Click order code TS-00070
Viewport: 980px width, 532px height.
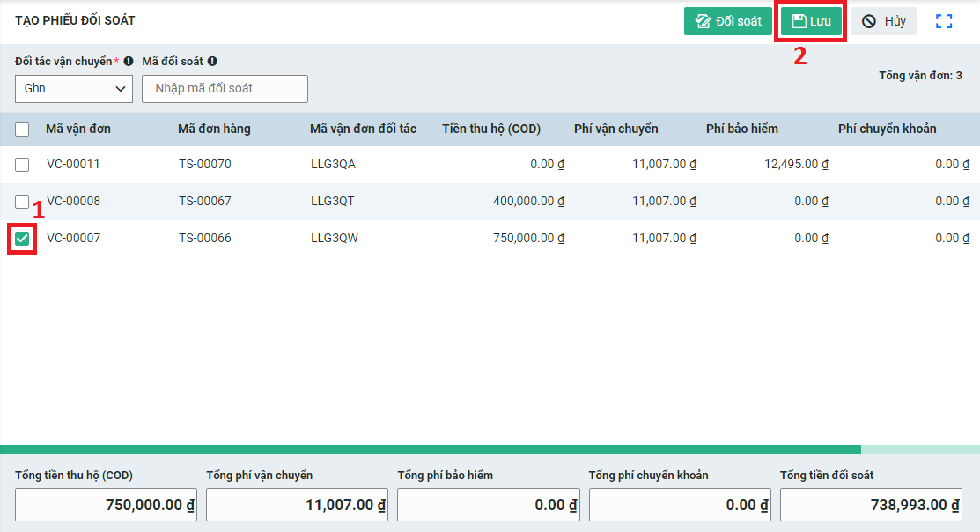pyautogui.click(x=205, y=164)
